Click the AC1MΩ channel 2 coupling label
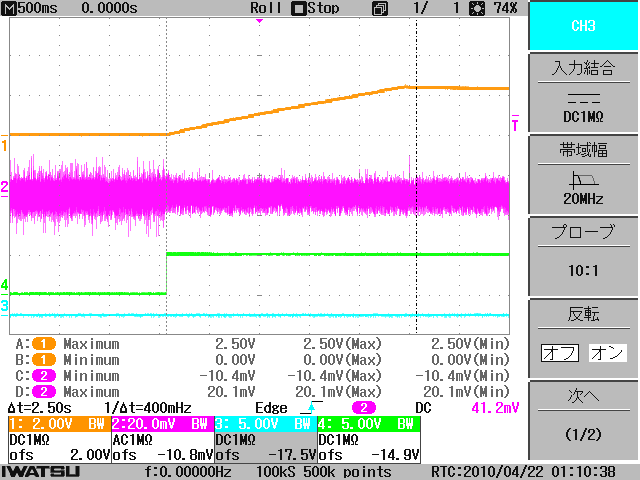640x480 pixels. point(133,440)
